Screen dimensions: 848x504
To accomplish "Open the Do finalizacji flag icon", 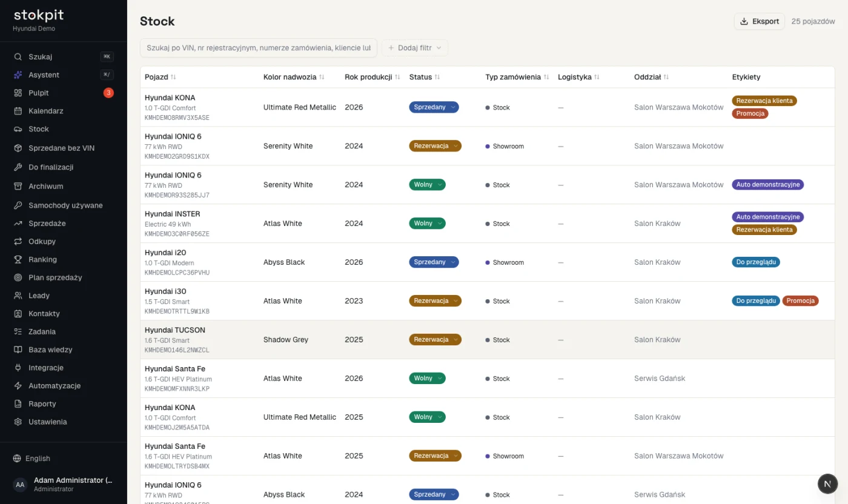I will [18, 167].
